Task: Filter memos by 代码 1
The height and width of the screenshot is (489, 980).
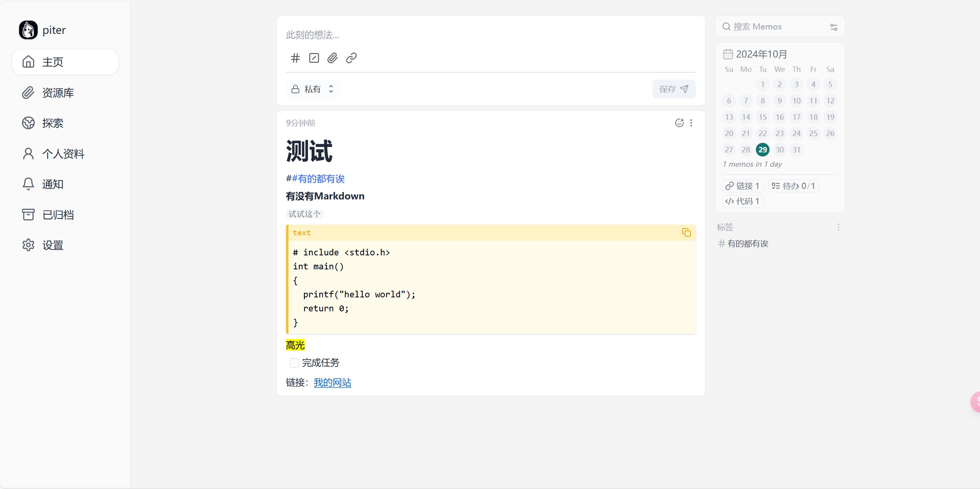Action: tap(742, 201)
